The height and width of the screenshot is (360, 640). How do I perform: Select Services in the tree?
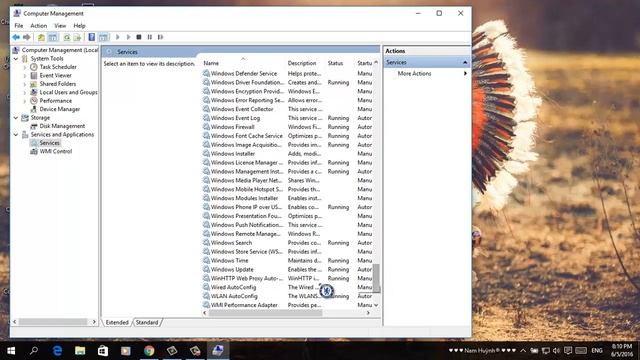pos(50,143)
